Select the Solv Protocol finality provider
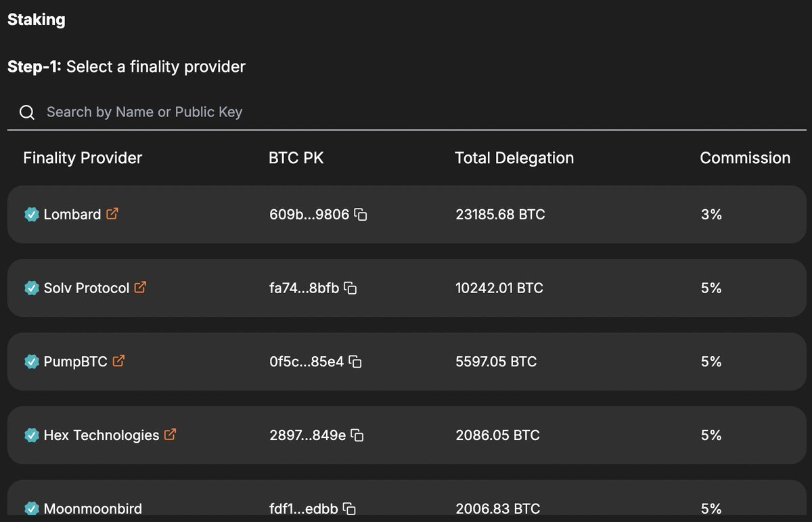Viewport: 812px width, 522px height. click(x=407, y=288)
